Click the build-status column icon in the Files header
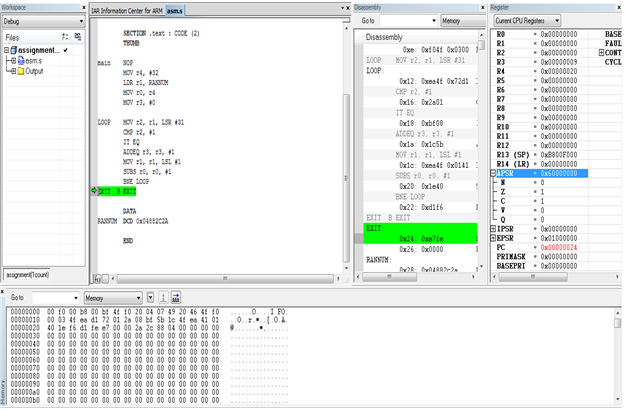Screen dimensions: 625x410 65,37
